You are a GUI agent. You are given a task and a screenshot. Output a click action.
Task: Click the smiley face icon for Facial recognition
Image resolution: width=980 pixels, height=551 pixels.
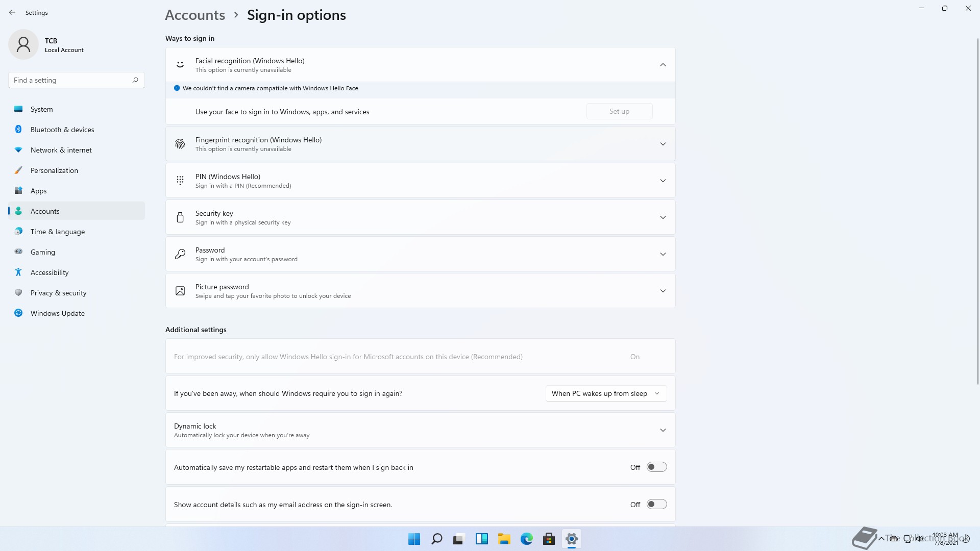(180, 65)
